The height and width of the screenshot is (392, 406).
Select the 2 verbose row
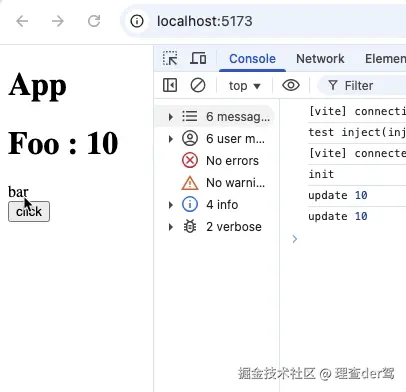click(215, 227)
